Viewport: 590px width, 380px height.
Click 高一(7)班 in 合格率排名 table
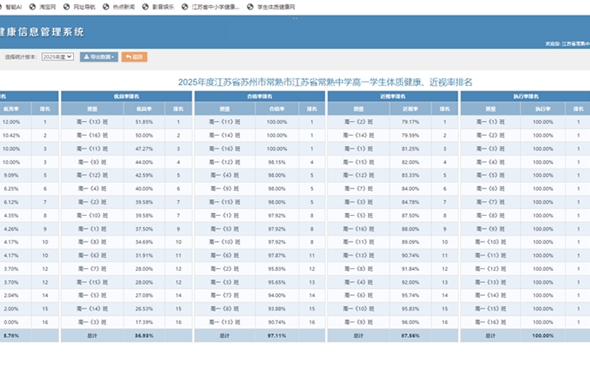tap(225, 295)
